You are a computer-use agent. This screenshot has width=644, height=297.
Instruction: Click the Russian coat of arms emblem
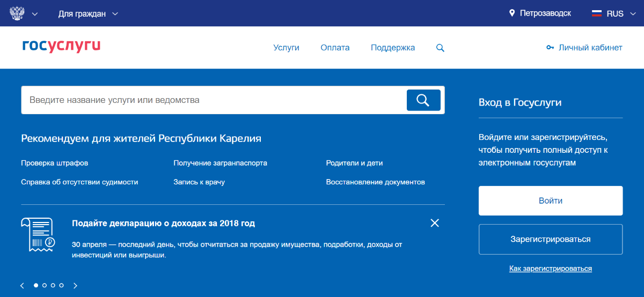(16, 13)
